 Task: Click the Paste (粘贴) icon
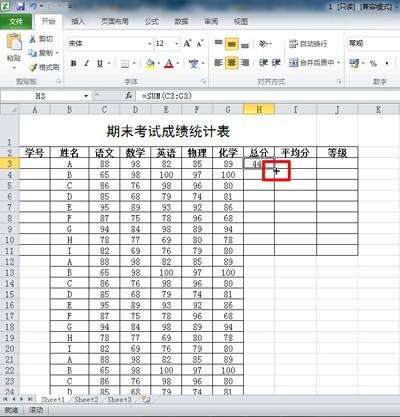click(x=14, y=42)
